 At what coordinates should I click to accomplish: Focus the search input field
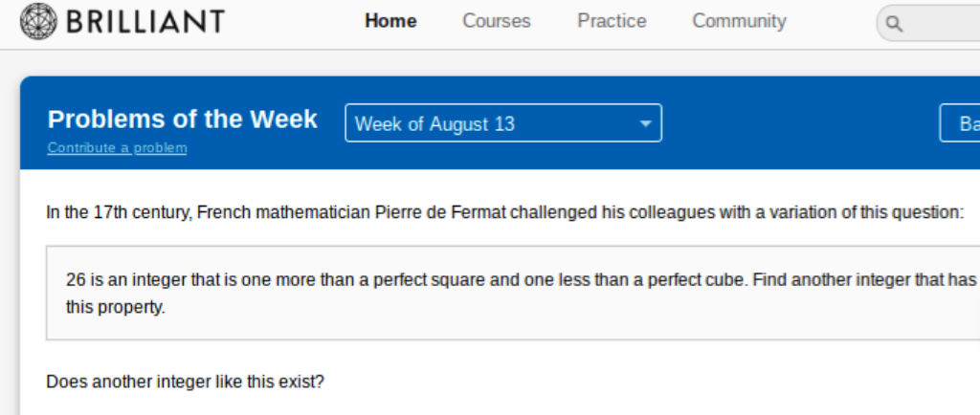[943, 24]
